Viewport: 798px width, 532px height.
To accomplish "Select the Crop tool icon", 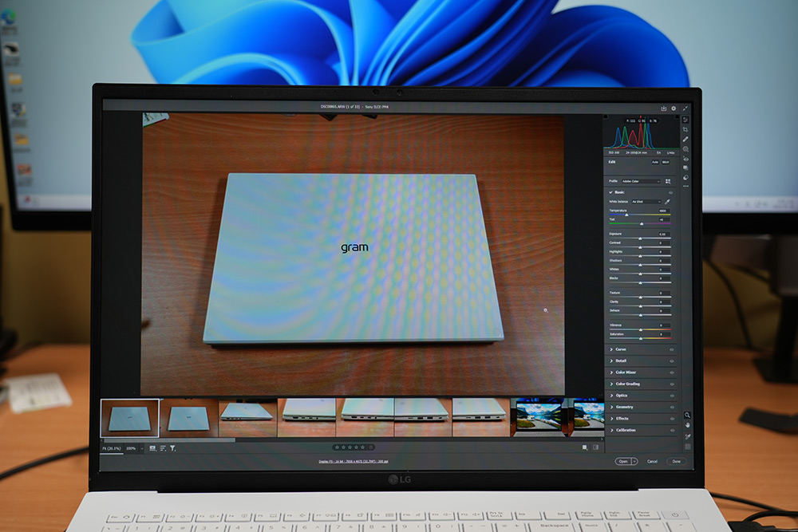I will 685,130.
